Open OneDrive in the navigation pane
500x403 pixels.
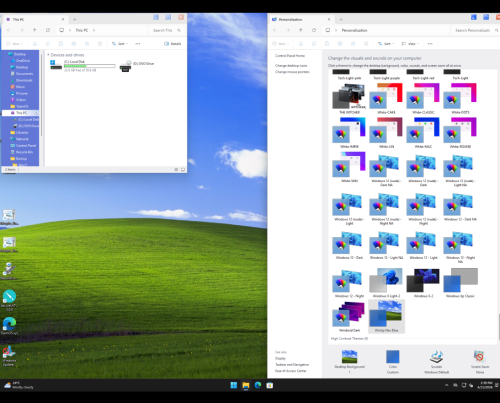(x=23, y=61)
